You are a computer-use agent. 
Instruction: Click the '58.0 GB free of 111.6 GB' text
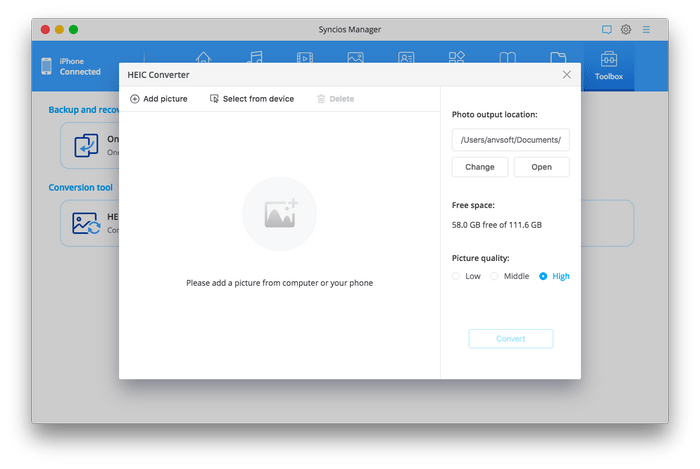(x=496, y=225)
